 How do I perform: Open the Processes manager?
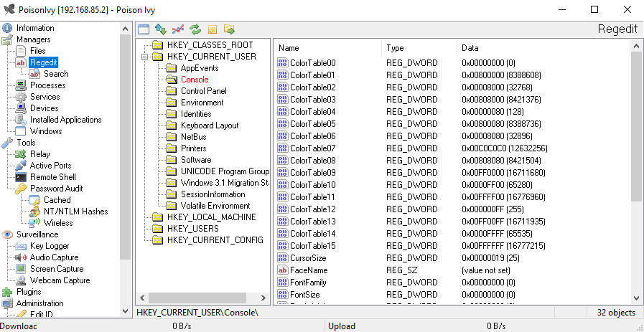(x=47, y=85)
